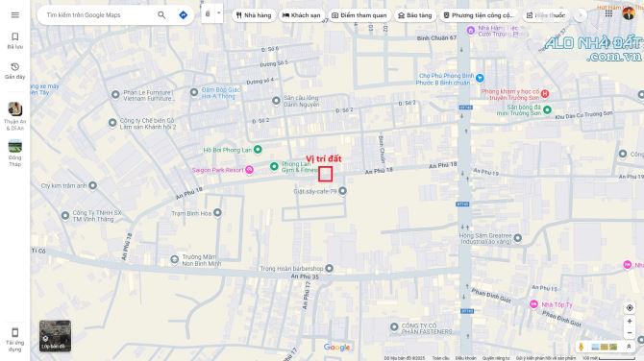Click the search magnifier icon

click(x=161, y=15)
